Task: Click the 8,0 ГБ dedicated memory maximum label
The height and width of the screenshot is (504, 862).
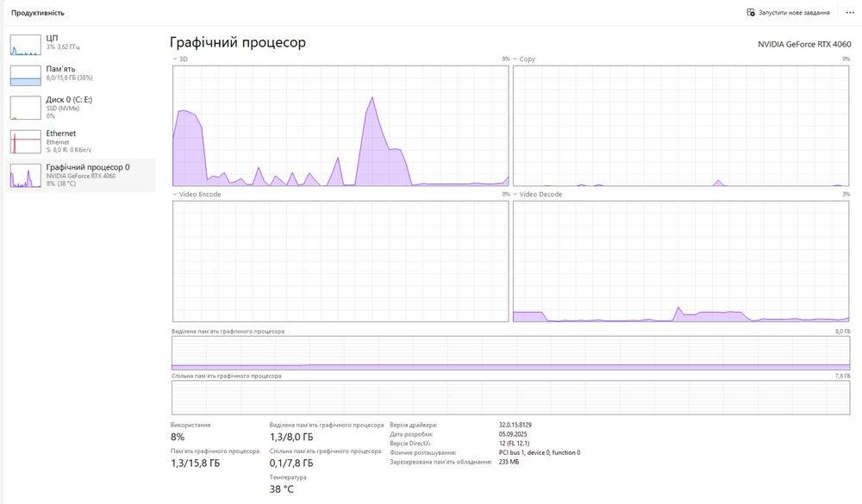Action: tap(843, 332)
